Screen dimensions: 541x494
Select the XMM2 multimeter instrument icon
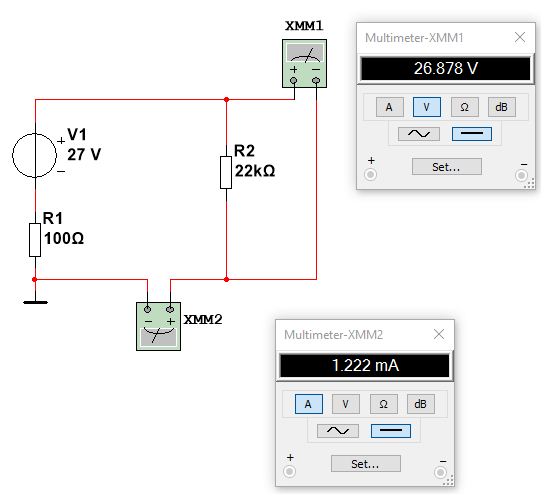[158, 326]
